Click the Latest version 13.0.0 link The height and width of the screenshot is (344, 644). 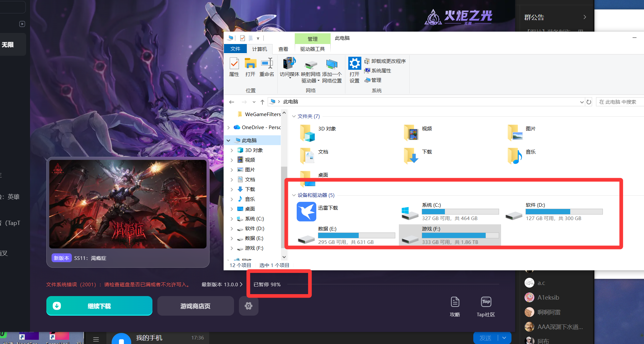(x=222, y=285)
